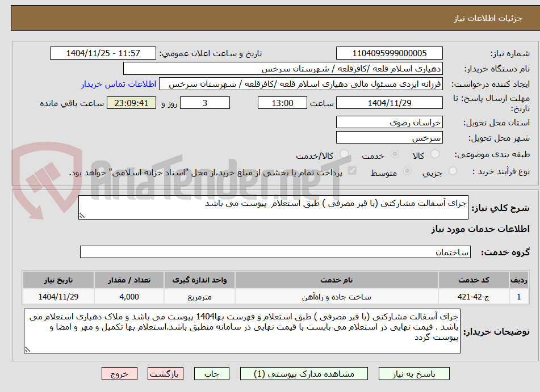Click the resize handle of شرح کلی نیاز box

(82, 216)
